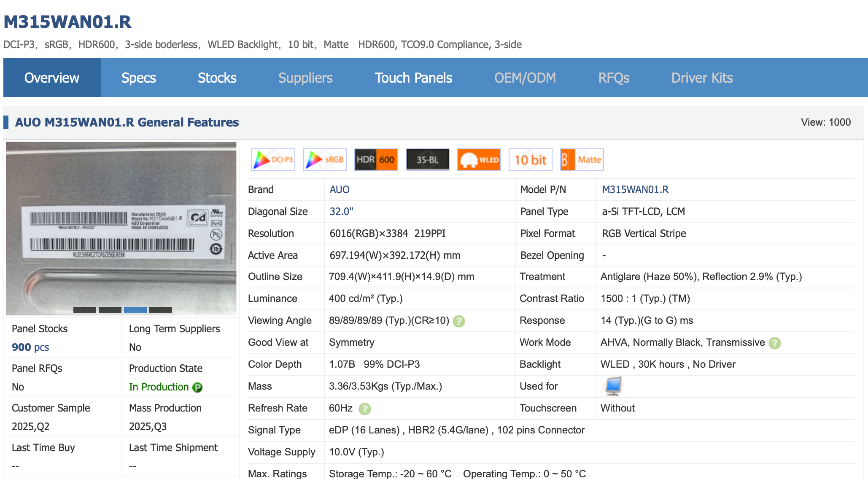Click the 3S-BL borderless badge
The height and width of the screenshot is (479, 868).
point(428,160)
